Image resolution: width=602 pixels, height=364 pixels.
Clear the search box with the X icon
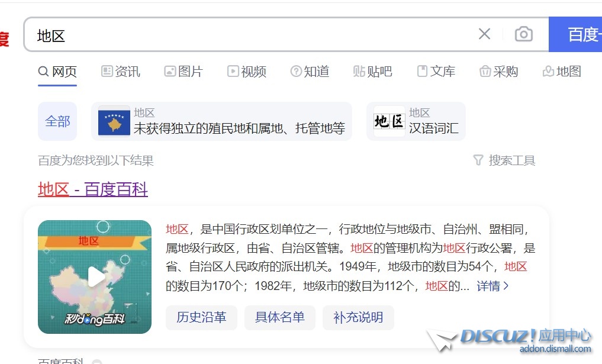pyautogui.click(x=484, y=34)
